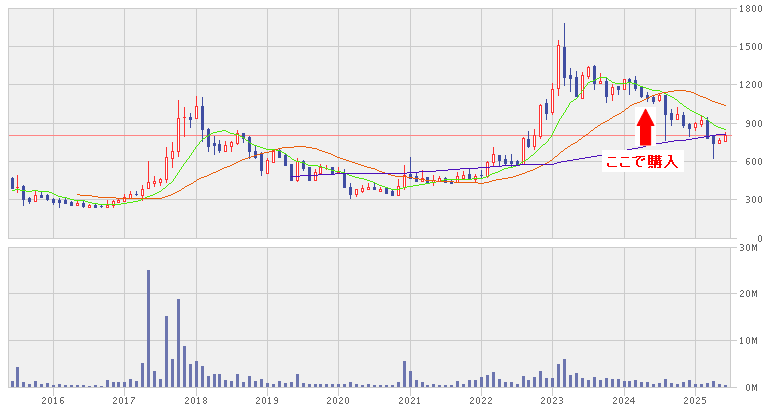Select the 900 price axis label
This screenshot has width=768, height=408.
click(756, 123)
